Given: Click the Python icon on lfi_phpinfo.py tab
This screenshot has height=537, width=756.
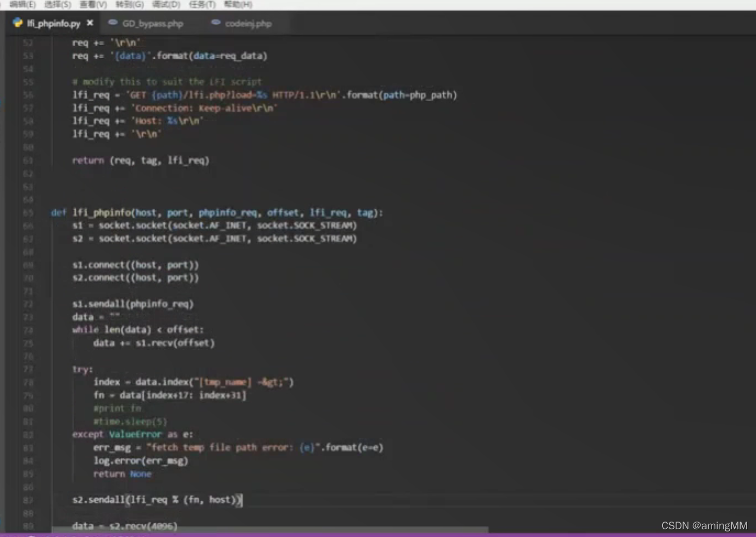Looking at the screenshot, I should coord(18,23).
